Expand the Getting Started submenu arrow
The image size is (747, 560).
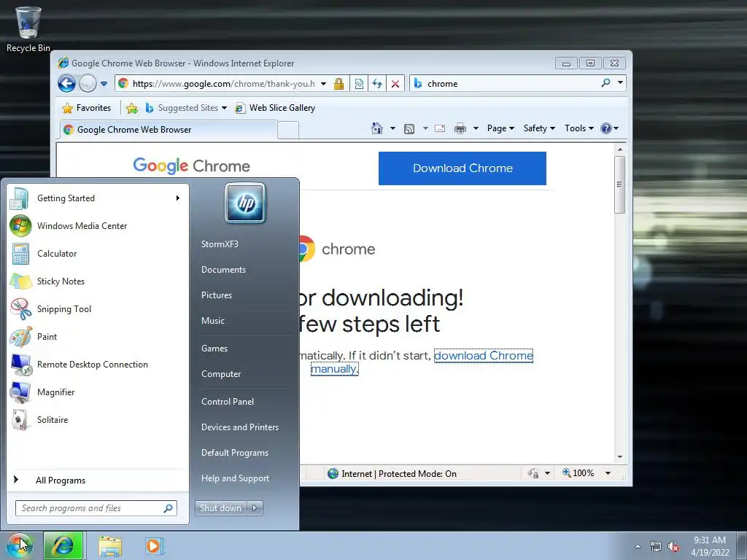pyautogui.click(x=178, y=198)
